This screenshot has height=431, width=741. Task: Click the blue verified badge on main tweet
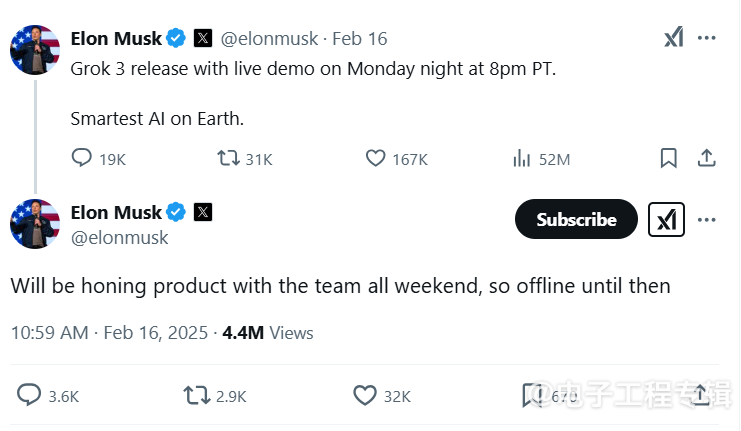(176, 212)
